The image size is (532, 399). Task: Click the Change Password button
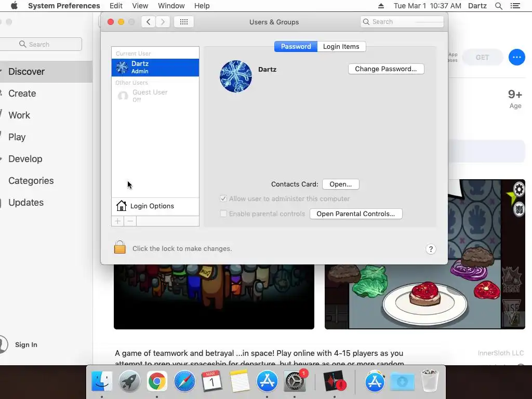[386, 69]
